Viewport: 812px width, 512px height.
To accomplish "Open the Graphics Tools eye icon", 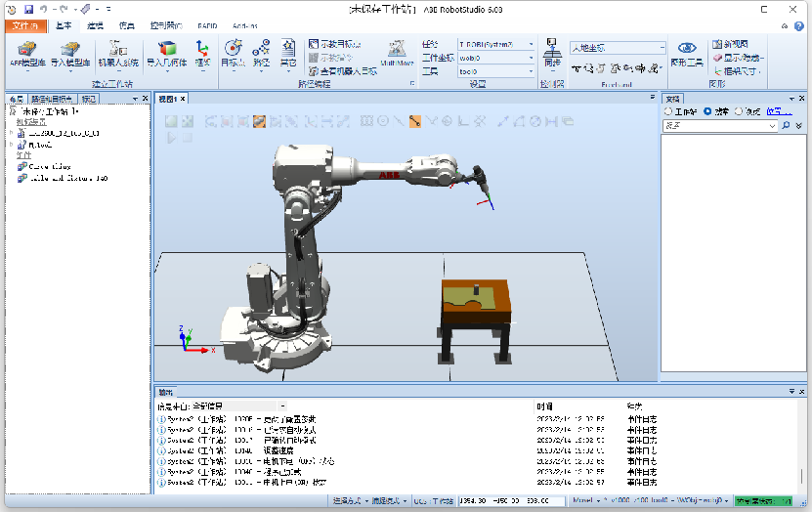I will click(x=687, y=55).
